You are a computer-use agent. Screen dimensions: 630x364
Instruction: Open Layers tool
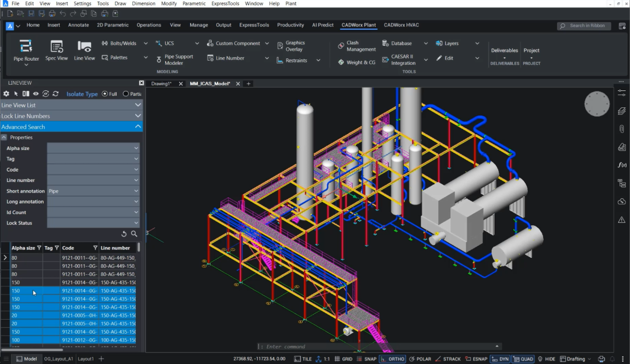[447, 43]
